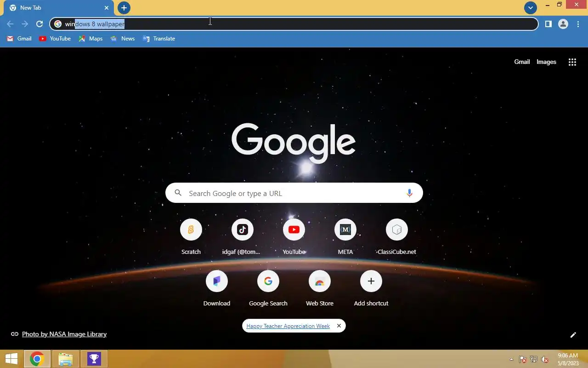The height and width of the screenshot is (368, 588).
Task: Open the Translate bookmark
Action: click(159, 39)
